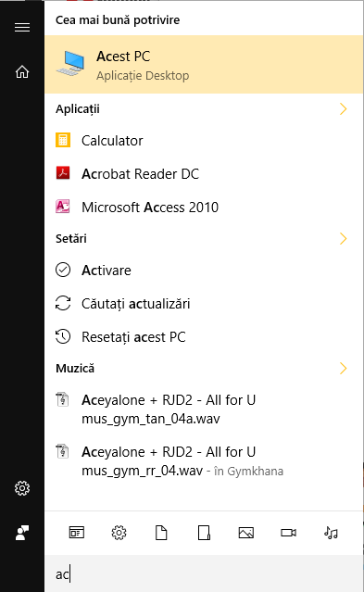Filter results by Music notes icon

[331, 533]
